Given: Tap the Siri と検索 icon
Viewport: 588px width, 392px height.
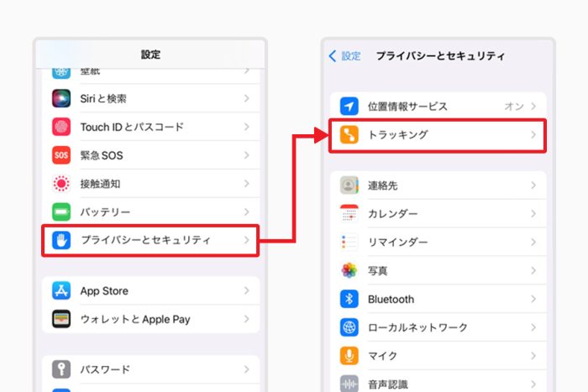Looking at the screenshot, I should 61,99.
